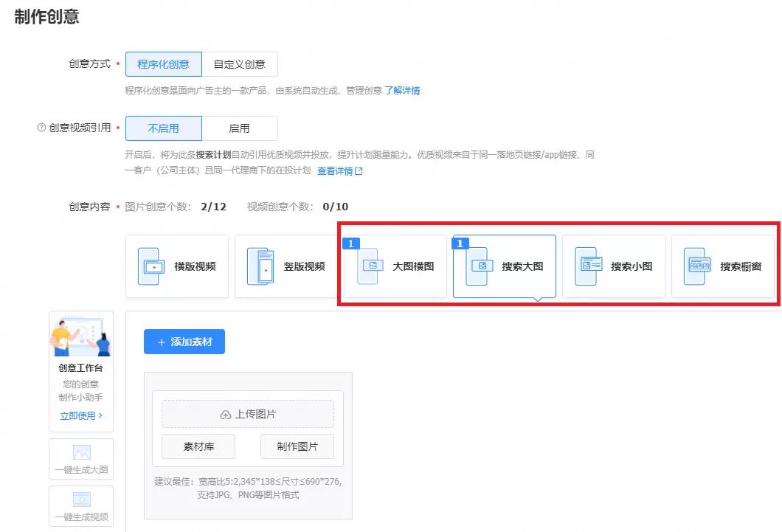
Task: Click help icon beside 创意视频引用
Action: (41, 128)
